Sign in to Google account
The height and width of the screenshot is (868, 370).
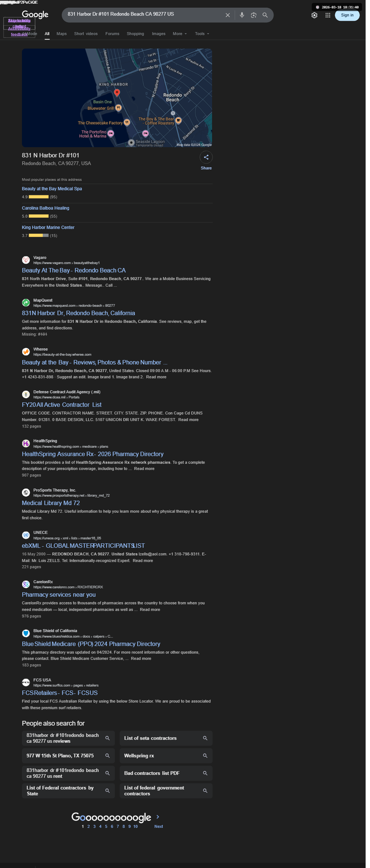tap(347, 15)
